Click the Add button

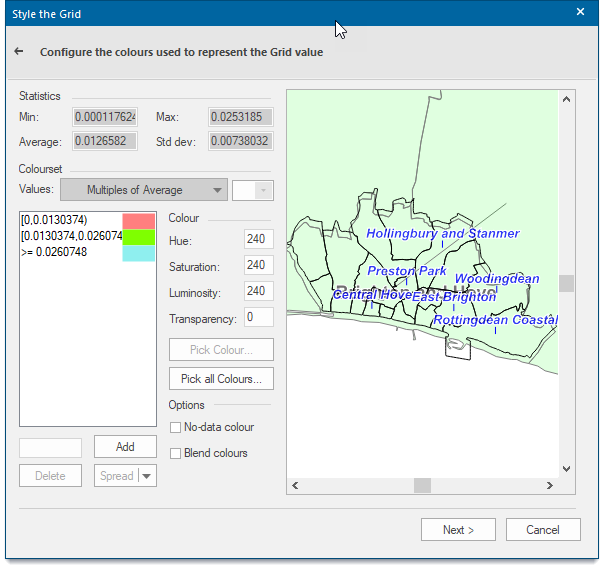(x=125, y=447)
